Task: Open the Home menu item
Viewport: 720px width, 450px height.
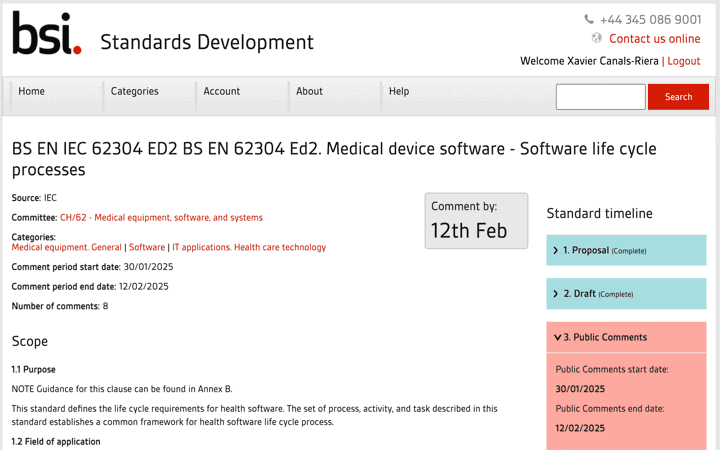Action: (31, 91)
